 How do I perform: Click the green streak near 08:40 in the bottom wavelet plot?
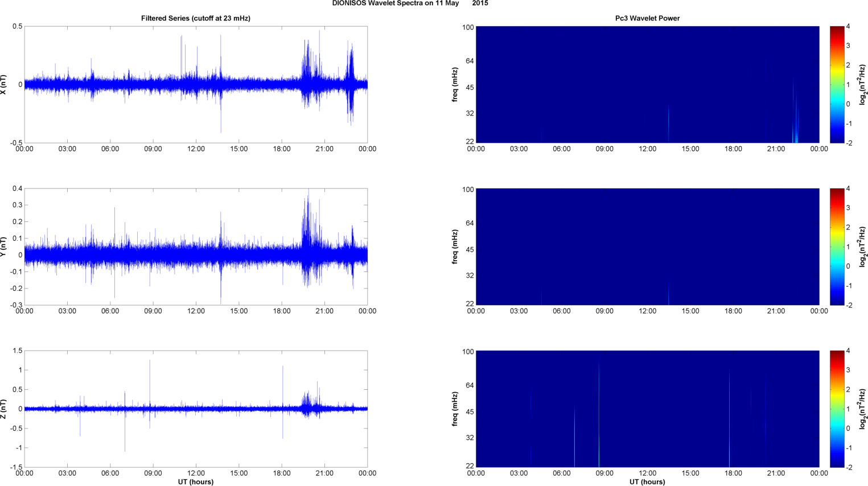599,414
